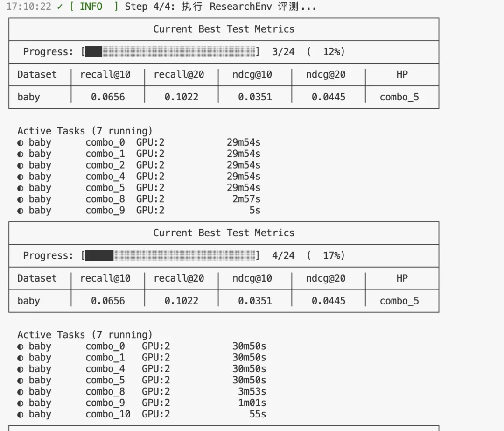Click the status icon for combo_8 at 3m53s

pyautogui.click(x=20, y=392)
